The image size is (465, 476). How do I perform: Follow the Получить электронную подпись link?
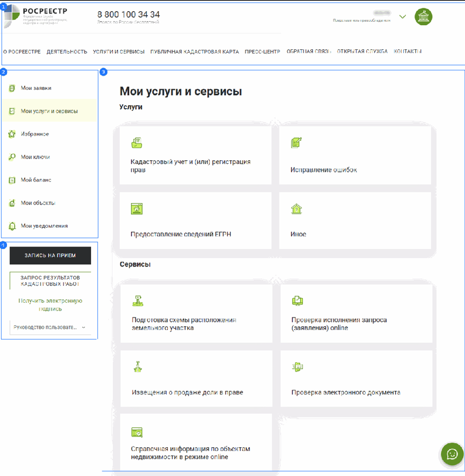coord(50,305)
